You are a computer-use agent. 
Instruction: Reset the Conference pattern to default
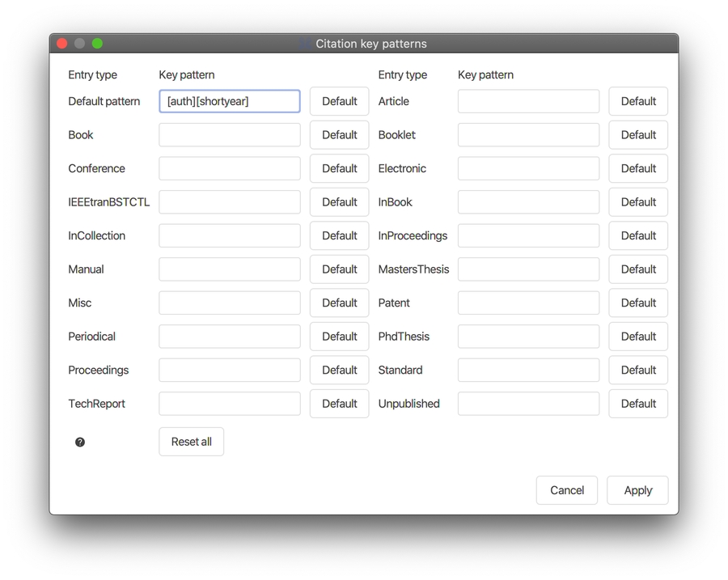339,168
